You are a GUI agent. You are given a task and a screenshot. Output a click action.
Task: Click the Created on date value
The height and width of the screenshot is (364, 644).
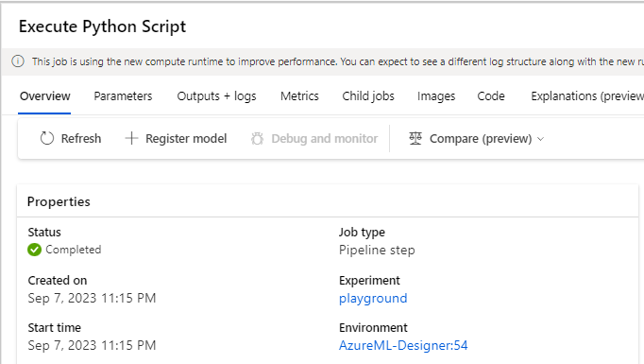coord(92,298)
